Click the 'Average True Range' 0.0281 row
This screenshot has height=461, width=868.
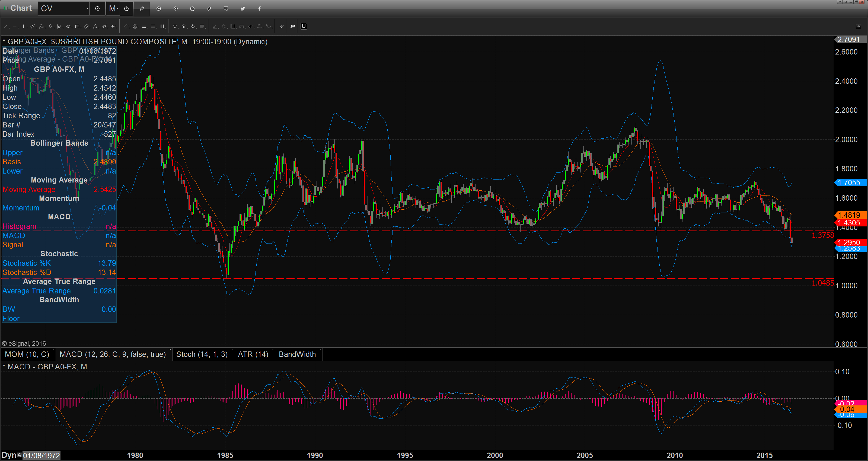(59, 291)
